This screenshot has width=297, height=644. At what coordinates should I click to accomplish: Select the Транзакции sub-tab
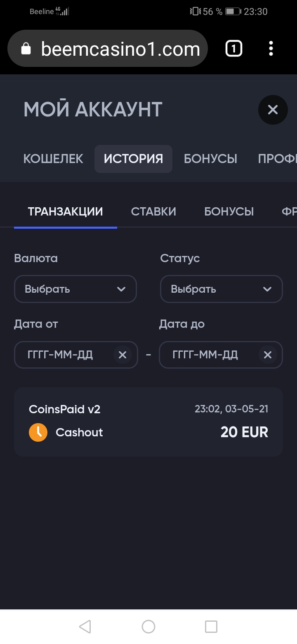pos(66,211)
